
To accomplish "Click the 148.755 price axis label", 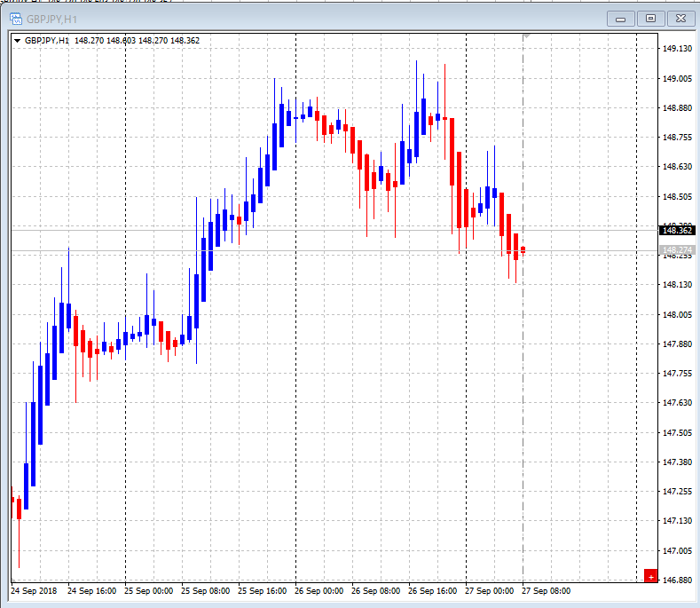I will click(x=677, y=138).
